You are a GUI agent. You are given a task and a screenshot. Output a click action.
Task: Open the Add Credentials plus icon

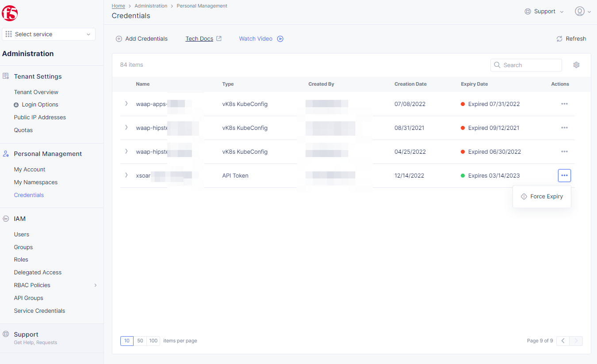point(119,38)
